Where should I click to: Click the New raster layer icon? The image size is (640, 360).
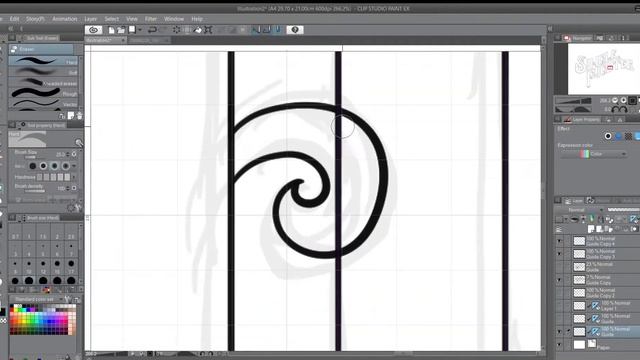tap(591, 229)
